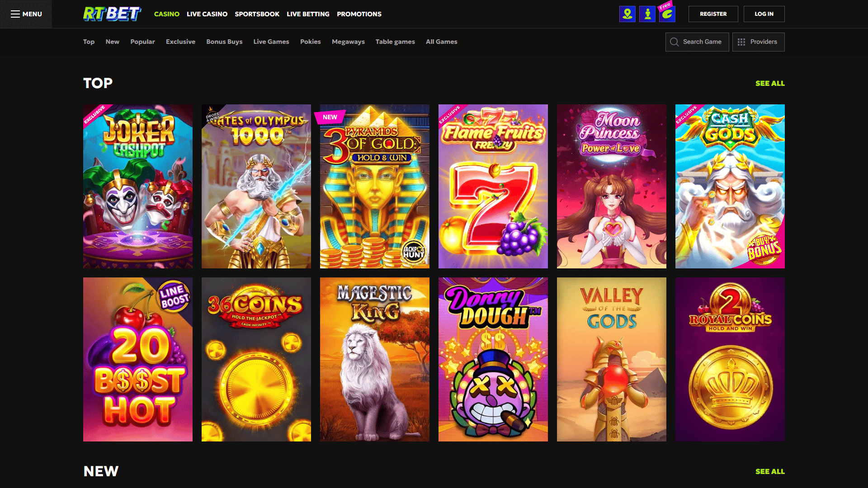The width and height of the screenshot is (868, 488).
Task: Open Gates of Olympus 1000 game
Action: pos(256,186)
